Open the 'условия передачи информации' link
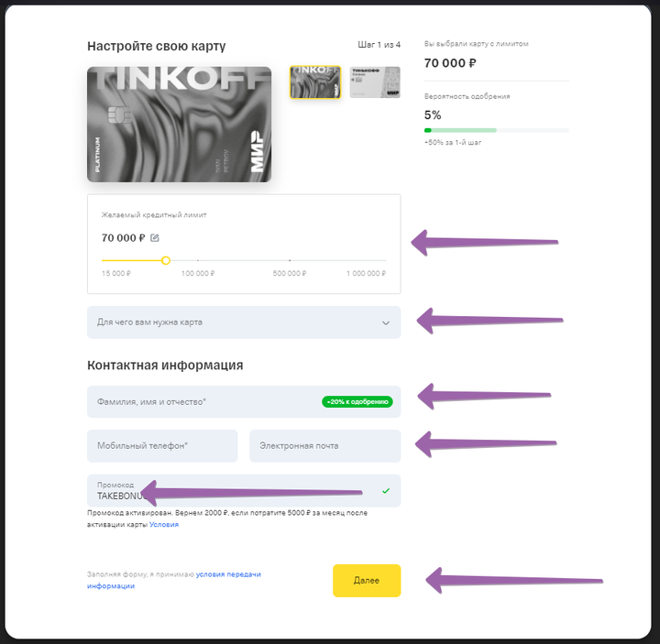The height and width of the screenshot is (644, 660). coord(174,580)
